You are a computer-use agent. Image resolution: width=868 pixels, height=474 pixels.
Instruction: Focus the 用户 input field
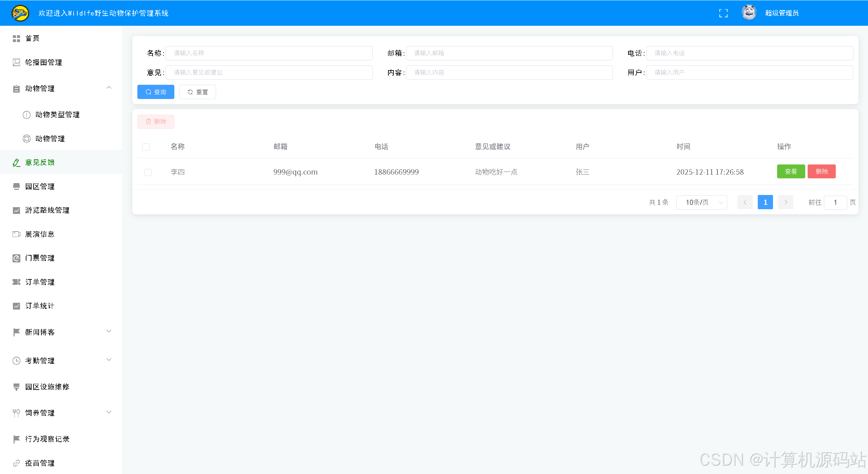click(x=750, y=73)
